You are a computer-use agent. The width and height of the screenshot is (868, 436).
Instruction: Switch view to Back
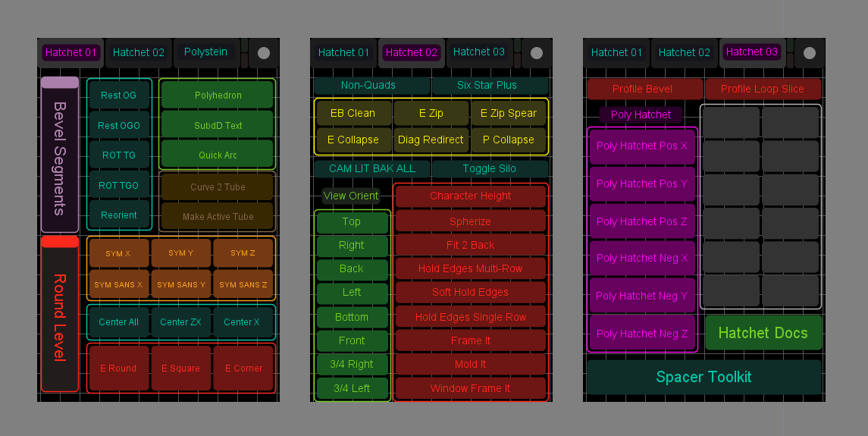352,269
